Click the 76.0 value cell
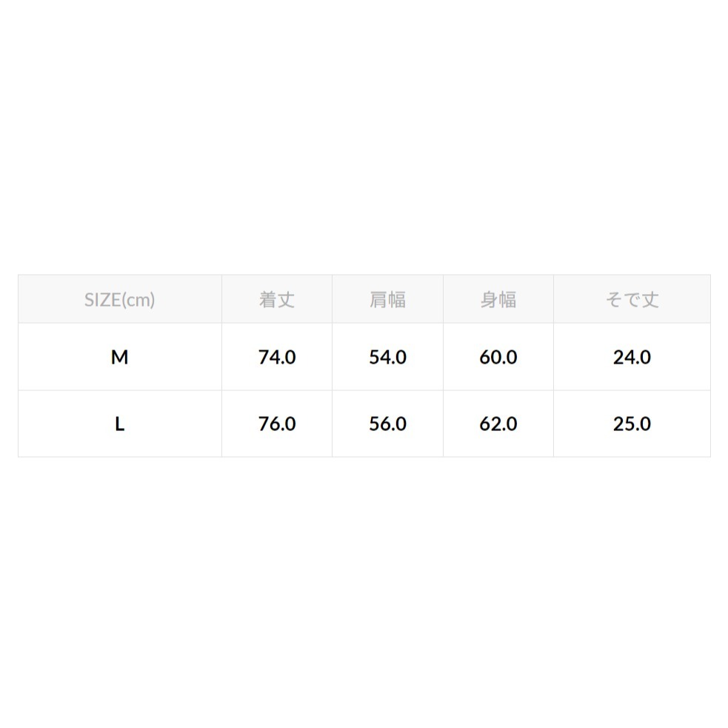The height and width of the screenshot is (728, 728). 277,424
